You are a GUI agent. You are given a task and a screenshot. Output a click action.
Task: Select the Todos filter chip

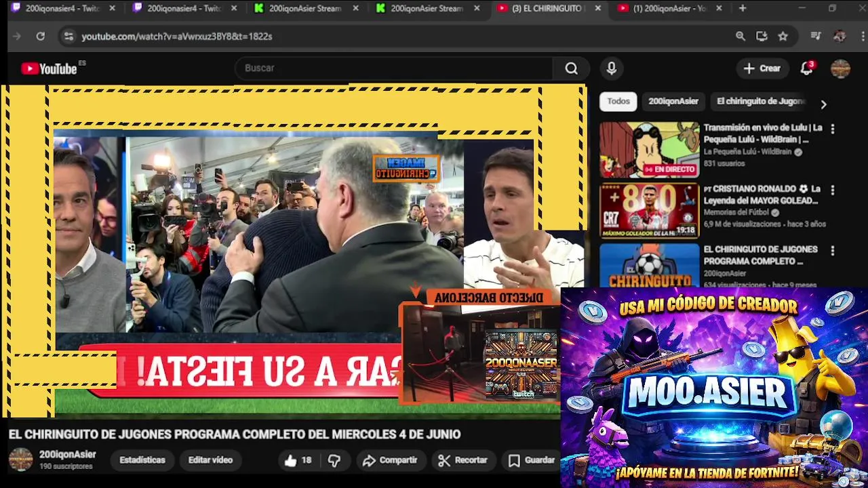[618, 101]
